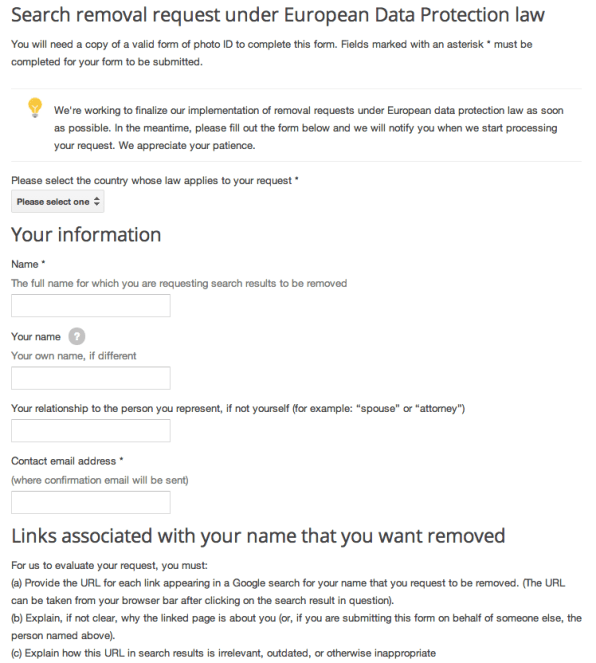This screenshot has width=596, height=663.
Task: Click the country law selection label
Action: pos(155,181)
